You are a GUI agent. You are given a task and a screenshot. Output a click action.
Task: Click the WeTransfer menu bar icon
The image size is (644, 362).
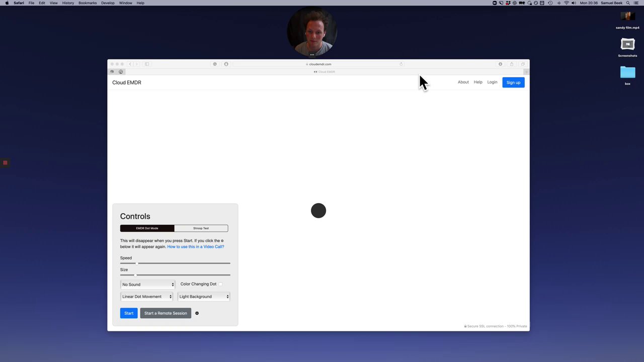pyautogui.click(x=521, y=3)
